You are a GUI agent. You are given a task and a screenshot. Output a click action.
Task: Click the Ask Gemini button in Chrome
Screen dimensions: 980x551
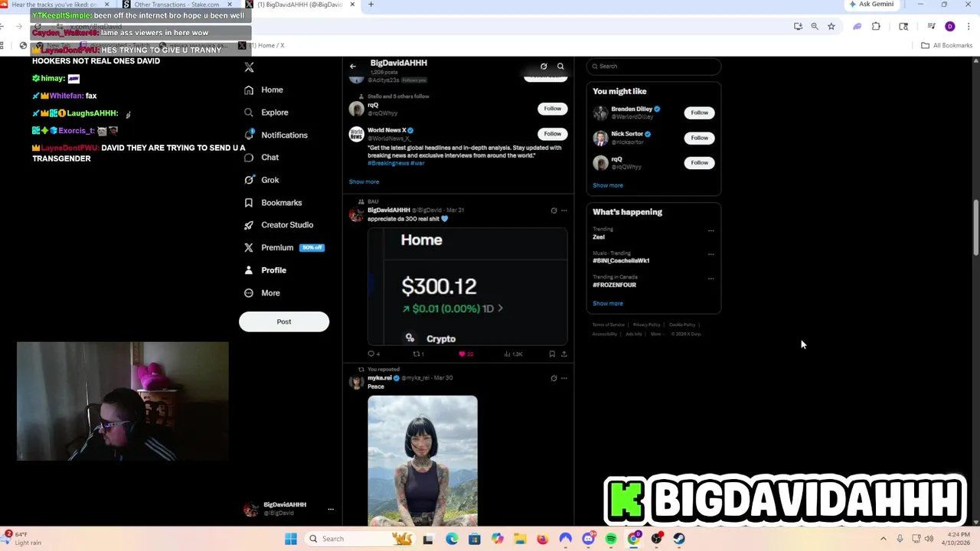(871, 5)
